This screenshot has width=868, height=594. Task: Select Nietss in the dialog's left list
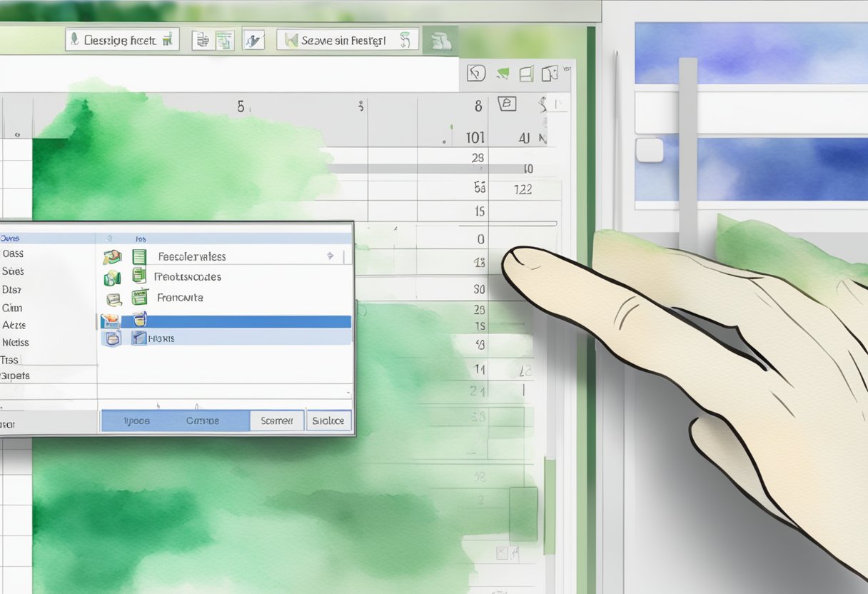pos(15,343)
